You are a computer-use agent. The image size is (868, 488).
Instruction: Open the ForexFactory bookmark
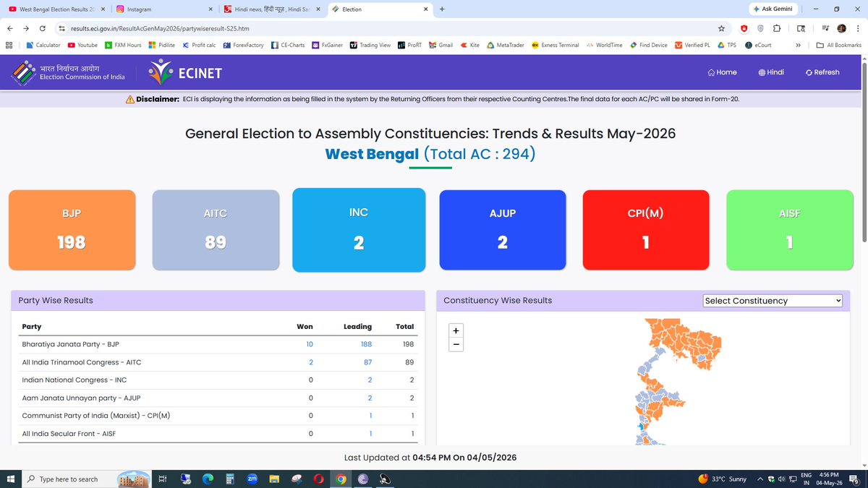pos(243,45)
